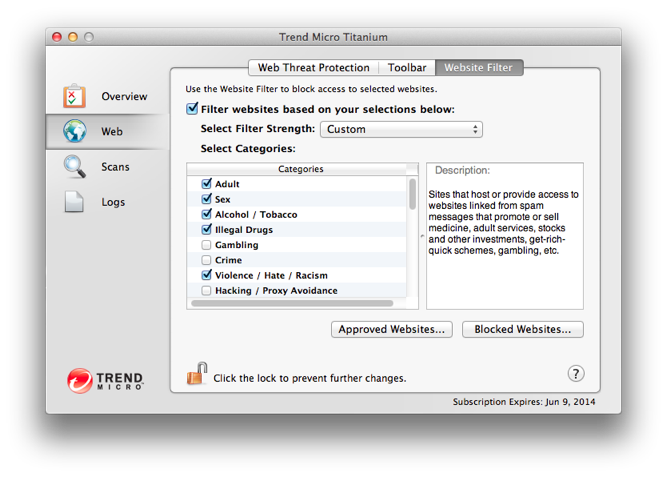
Task: Uncheck the Illegal Drugs category
Action: pos(206,229)
